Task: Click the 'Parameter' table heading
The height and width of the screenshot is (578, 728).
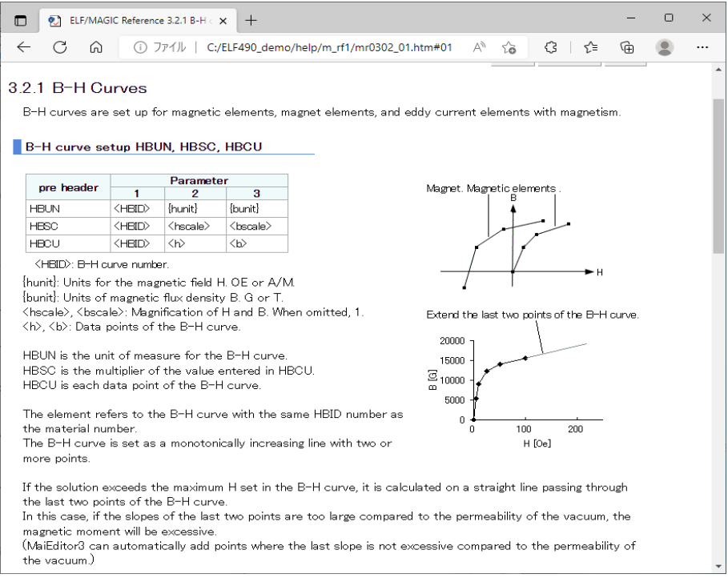Action: point(199,181)
